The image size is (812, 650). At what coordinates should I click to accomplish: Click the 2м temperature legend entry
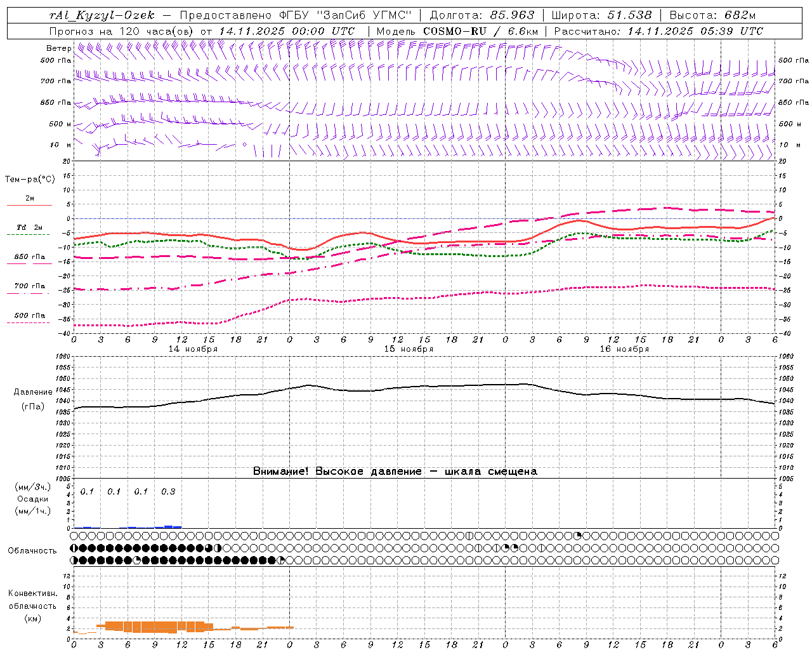pyautogui.click(x=30, y=201)
